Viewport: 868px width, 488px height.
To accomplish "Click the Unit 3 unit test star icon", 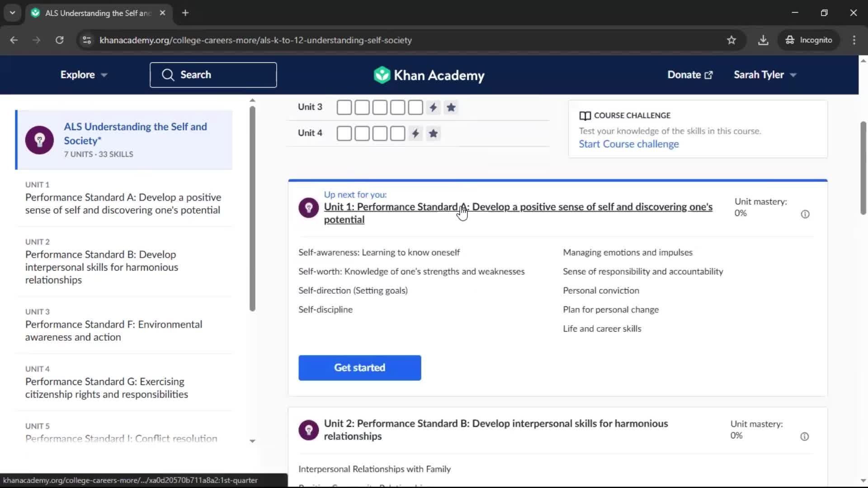I will 451,108.
